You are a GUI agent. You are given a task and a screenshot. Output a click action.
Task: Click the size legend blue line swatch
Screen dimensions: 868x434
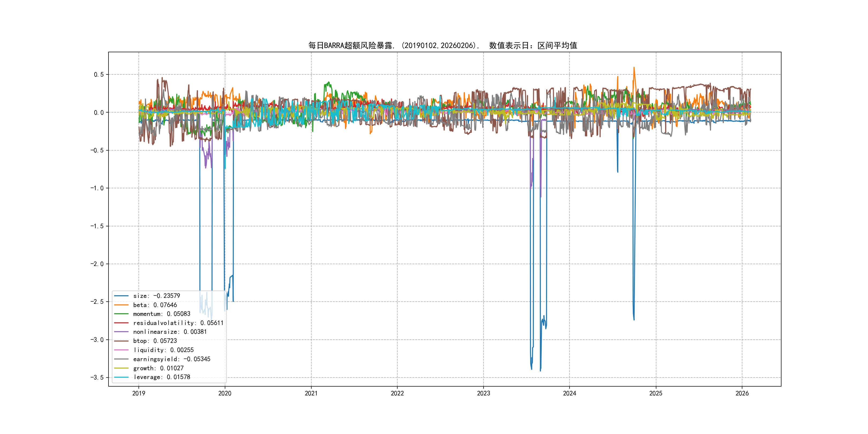coord(121,296)
